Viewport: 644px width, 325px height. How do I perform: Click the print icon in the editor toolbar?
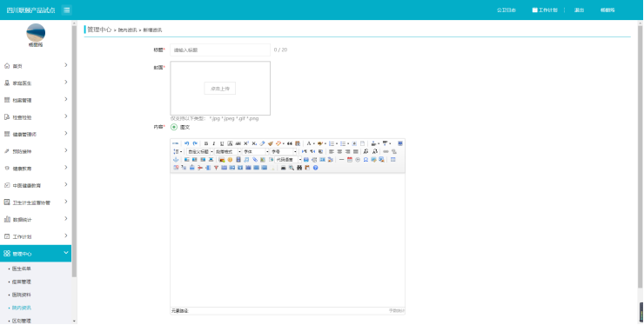283,168
